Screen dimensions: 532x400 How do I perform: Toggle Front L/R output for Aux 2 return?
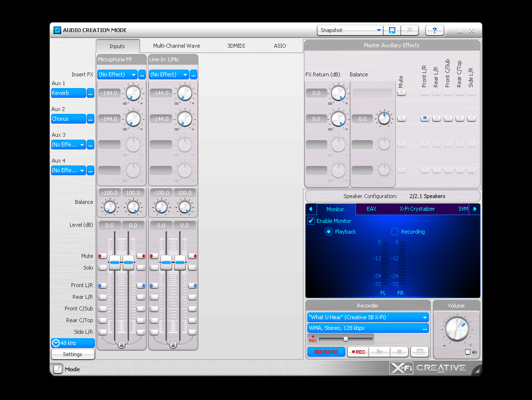[x=425, y=119]
